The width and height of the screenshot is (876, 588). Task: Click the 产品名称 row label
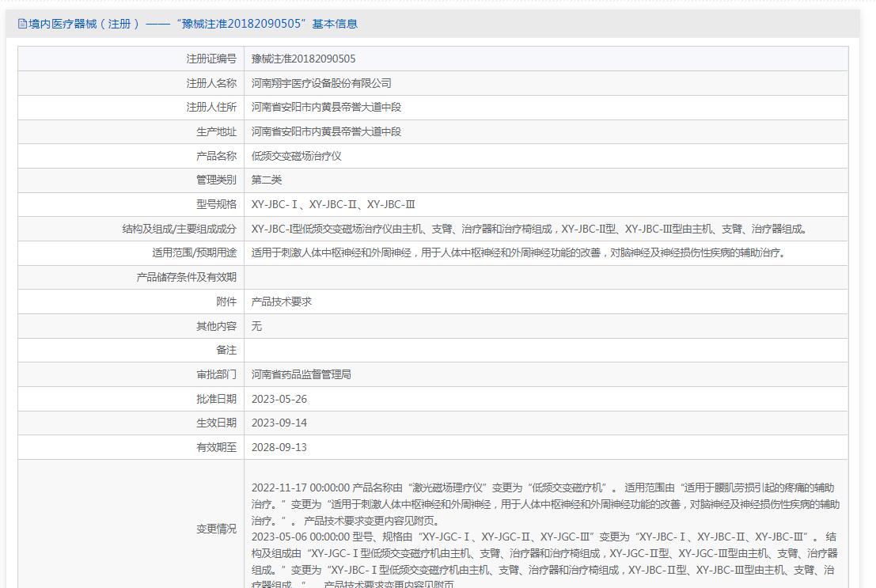pos(216,156)
